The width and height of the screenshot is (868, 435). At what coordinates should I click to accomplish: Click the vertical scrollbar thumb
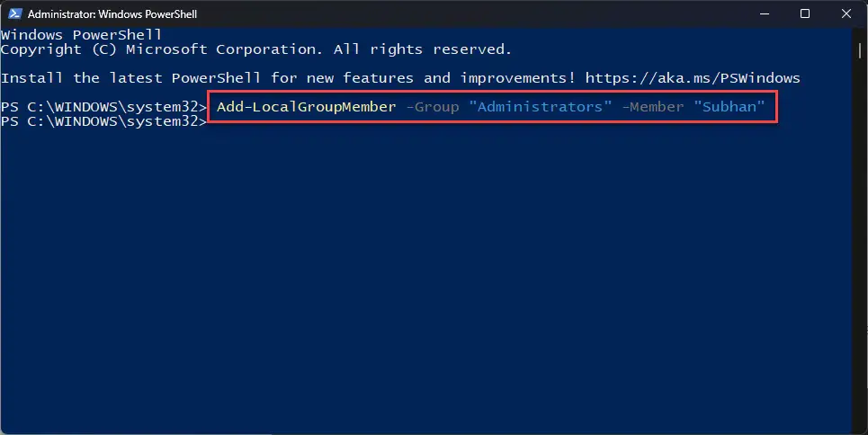860,51
